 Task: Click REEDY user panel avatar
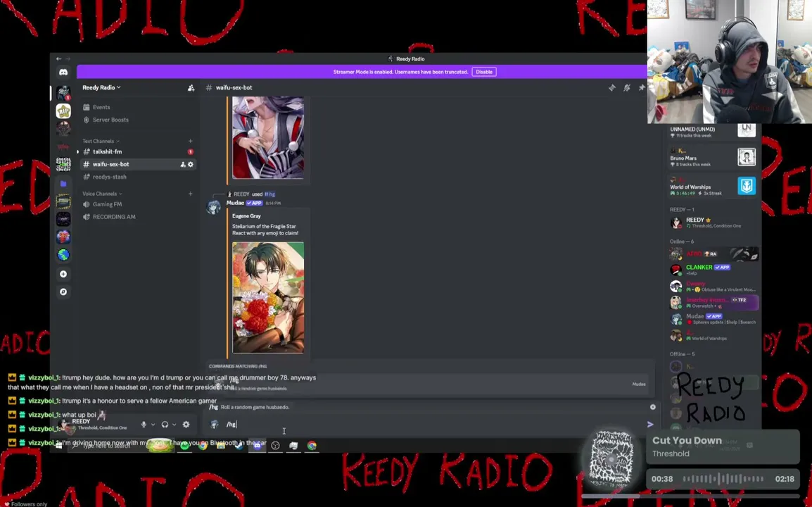tap(65, 425)
